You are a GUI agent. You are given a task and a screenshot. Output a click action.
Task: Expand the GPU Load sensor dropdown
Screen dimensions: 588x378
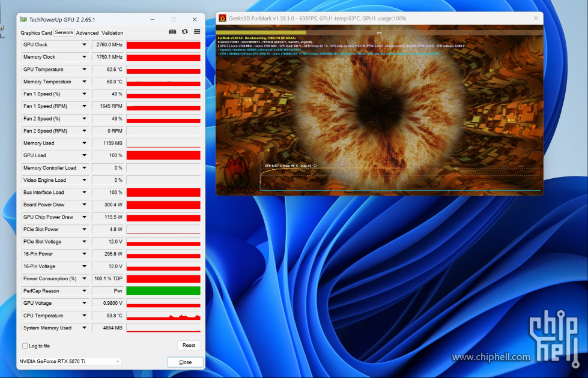84,155
